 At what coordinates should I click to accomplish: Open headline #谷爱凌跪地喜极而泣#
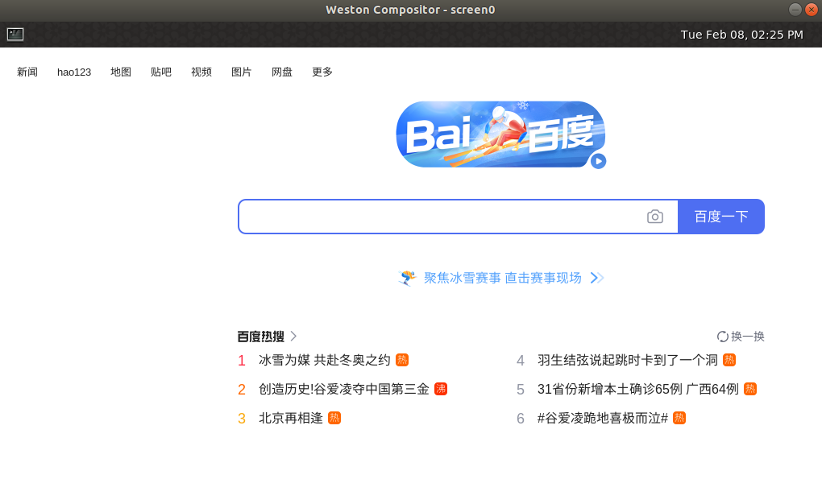pyautogui.click(x=603, y=418)
